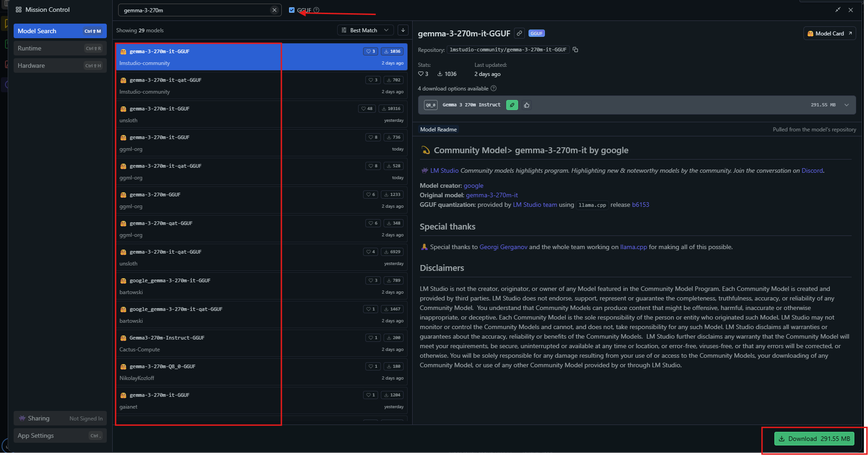The height and width of the screenshot is (455, 868).
Task: Select gemma-3-270m-it-qat-GGUF by lmstudio-community
Action: pyautogui.click(x=261, y=85)
